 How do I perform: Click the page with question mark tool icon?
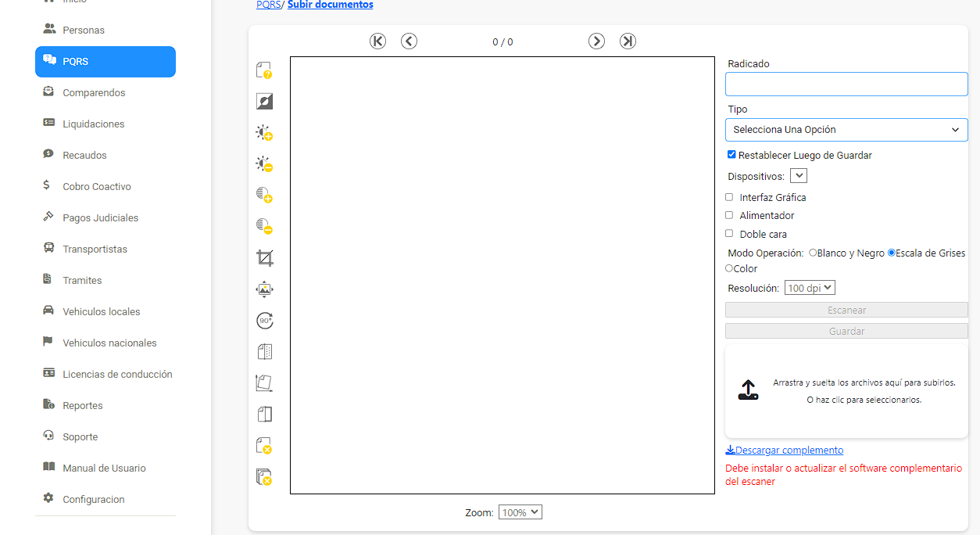coord(264,70)
